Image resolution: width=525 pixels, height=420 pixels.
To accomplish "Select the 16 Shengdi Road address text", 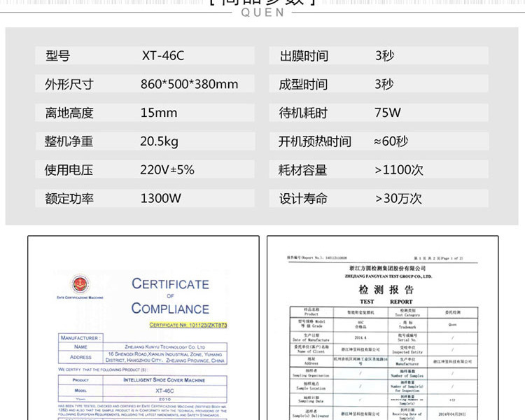I will [164, 357].
